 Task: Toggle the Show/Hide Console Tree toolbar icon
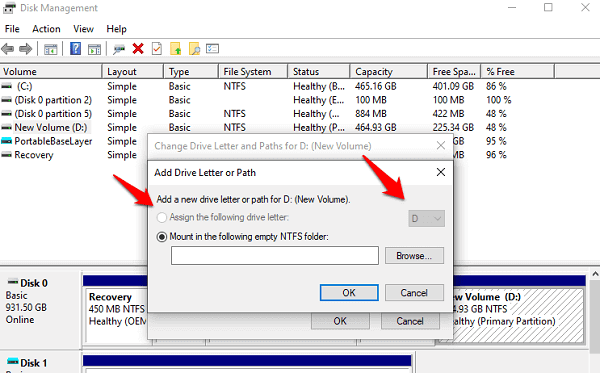pos(51,49)
